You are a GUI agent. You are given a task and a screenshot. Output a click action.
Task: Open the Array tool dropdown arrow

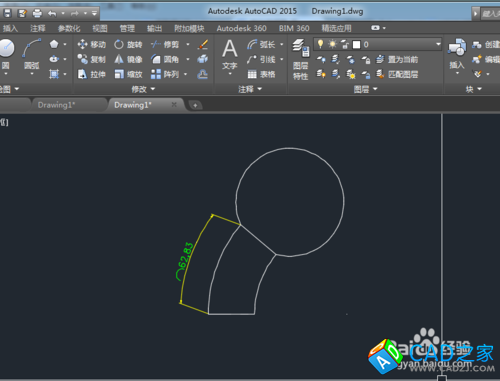[186, 74]
